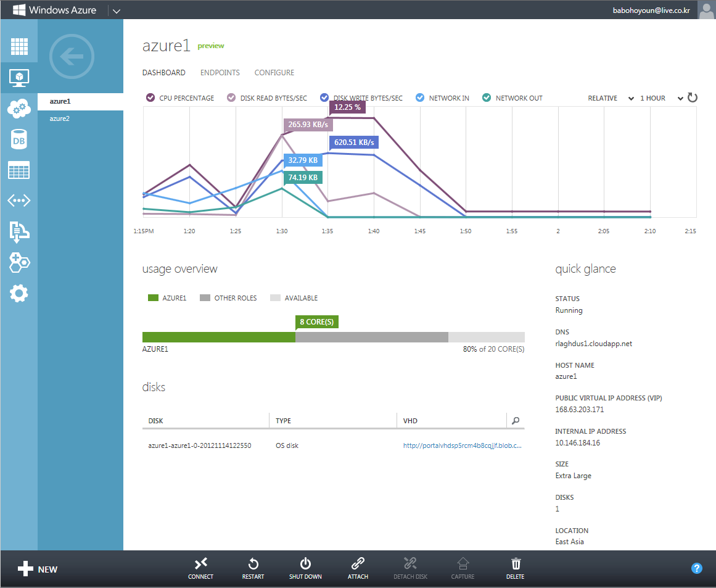Click the 12.25 % CPU data label

pos(347,107)
